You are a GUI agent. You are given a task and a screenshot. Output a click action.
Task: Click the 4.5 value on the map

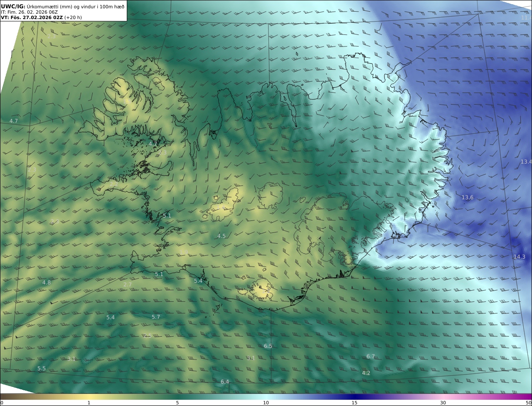click(x=222, y=236)
